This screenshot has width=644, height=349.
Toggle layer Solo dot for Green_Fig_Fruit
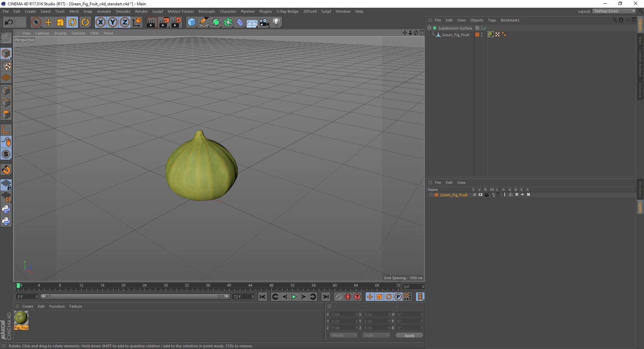[474, 195]
